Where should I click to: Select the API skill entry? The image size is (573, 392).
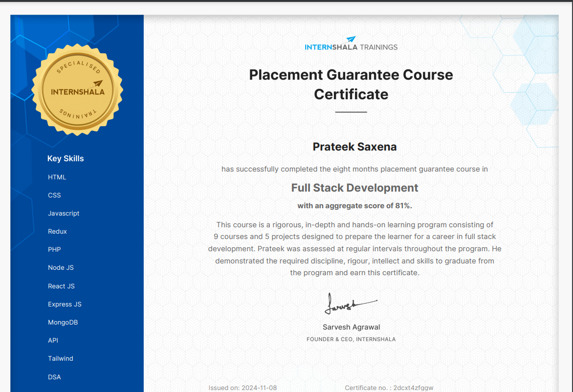pyautogui.click(x=53, y=341)
